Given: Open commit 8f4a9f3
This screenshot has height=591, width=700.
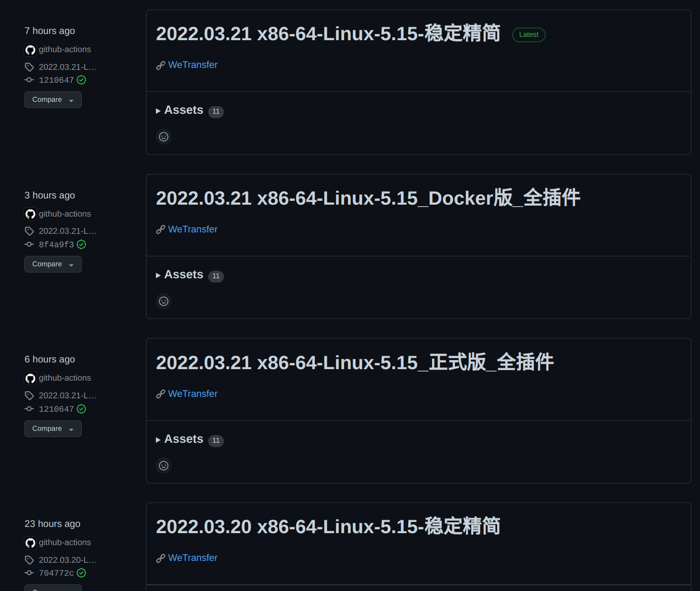Looking at the screenshot, I should (56, 245).
